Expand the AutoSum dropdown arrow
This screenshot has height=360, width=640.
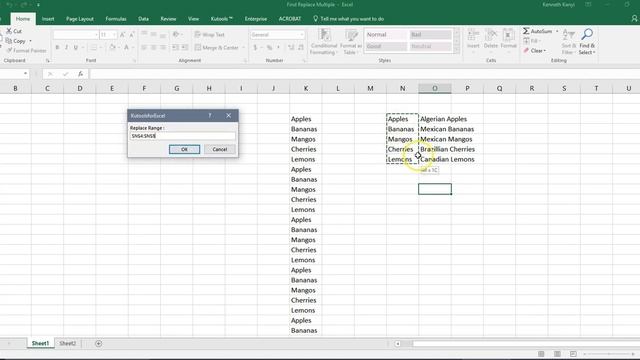click(x=557, y=31)
